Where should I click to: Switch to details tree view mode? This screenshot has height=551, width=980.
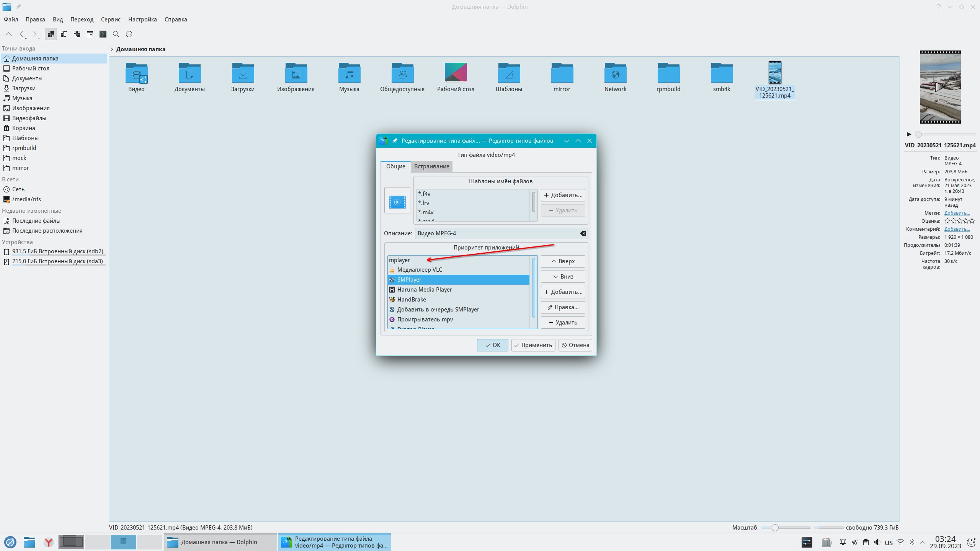(x=77, y=34)
